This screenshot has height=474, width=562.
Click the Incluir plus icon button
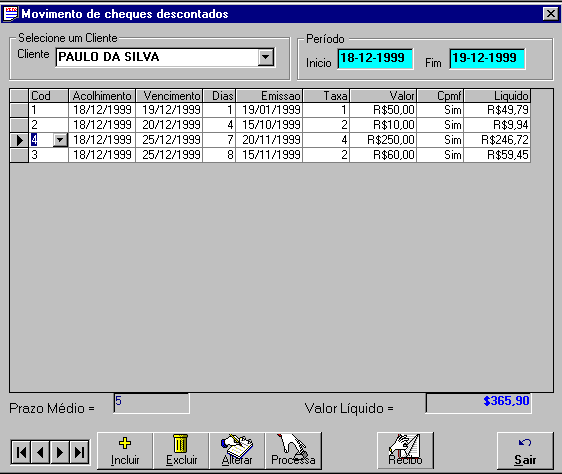(125, 451)
